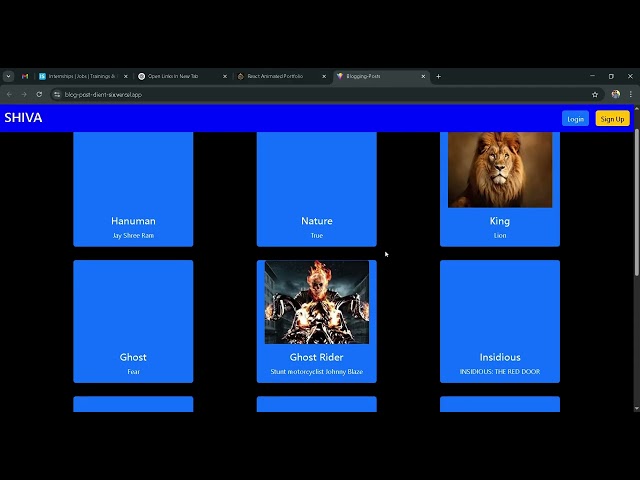Bookmark this page with the star icon
The width and height of the screenshot is (640, 480).
[x=595, y=95]
